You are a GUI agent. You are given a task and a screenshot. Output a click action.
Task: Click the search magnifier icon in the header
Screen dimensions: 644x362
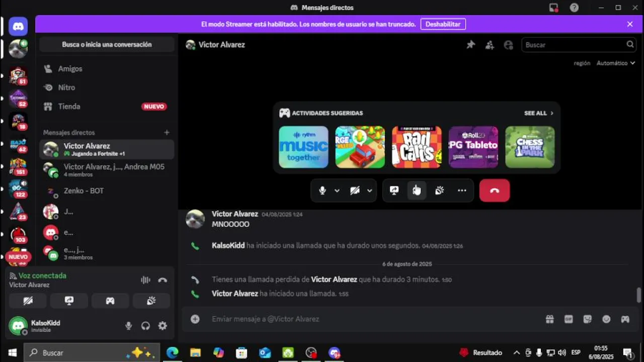pos(630,45)
